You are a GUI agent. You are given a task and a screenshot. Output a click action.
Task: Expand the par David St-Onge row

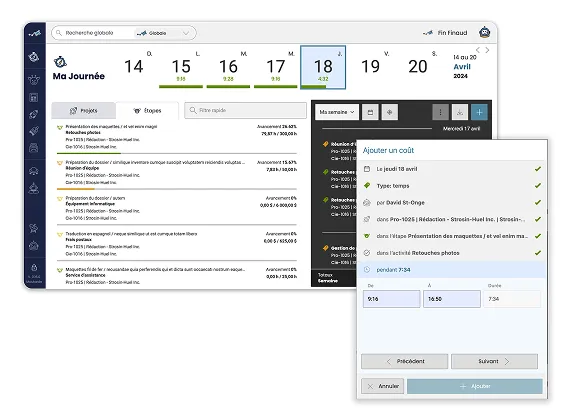click(451, 203)
